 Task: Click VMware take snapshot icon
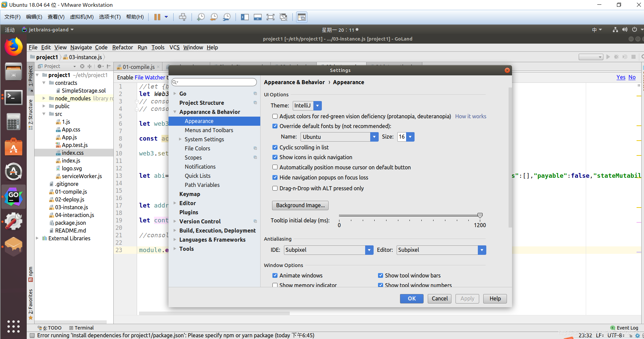click(201, 17)
